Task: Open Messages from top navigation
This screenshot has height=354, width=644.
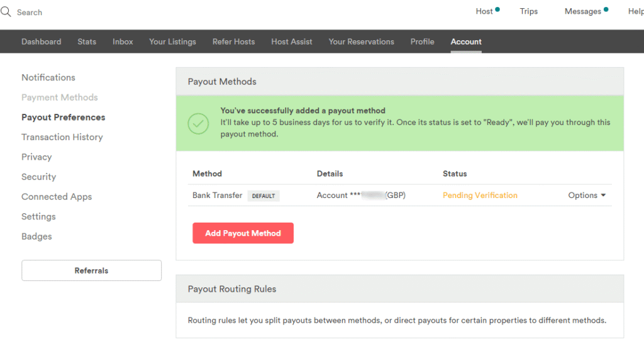Action: coord(582,11)
